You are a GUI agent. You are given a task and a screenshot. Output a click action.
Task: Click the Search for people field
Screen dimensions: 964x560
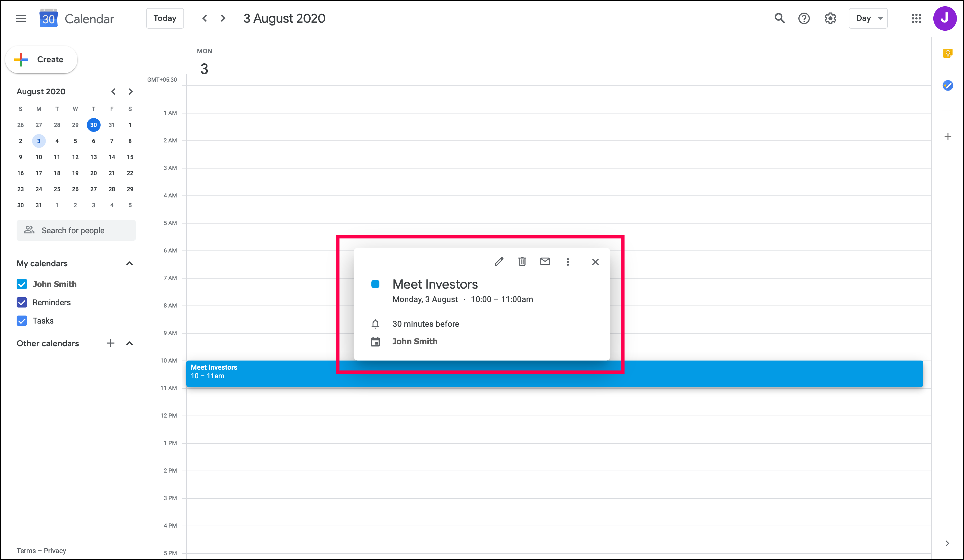[76, 230]
